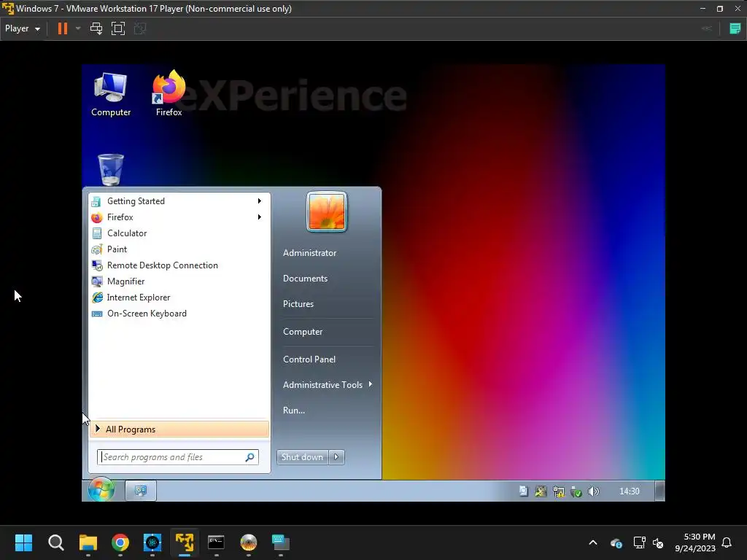Image resolution: width=747 pixels, height=560 pixels.
Task: Launch Firefox from the Start menu list
Action: 179,217
